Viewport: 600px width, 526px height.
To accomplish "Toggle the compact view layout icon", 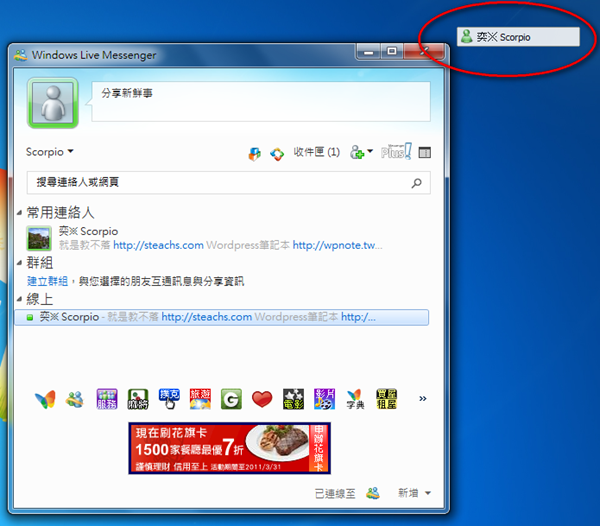I will tap(425, 153).
